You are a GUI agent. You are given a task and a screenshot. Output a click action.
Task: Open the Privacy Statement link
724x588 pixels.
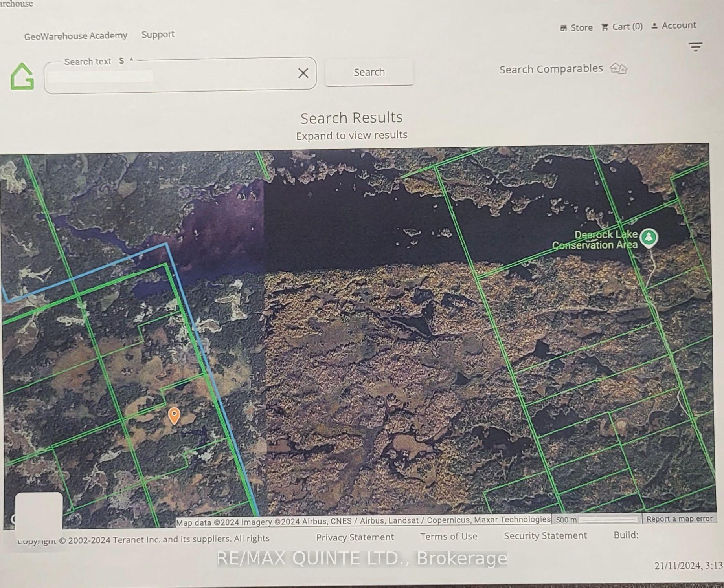click(355, 537)
